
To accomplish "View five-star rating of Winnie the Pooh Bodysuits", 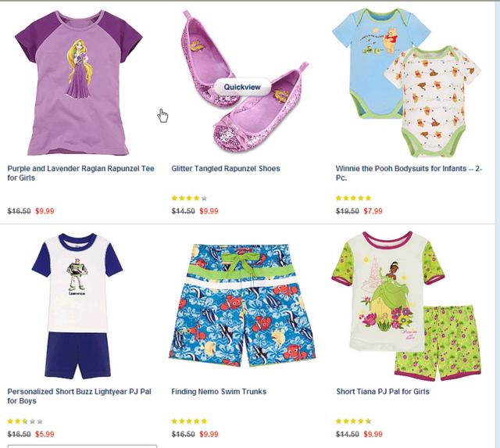I will 353,198.
